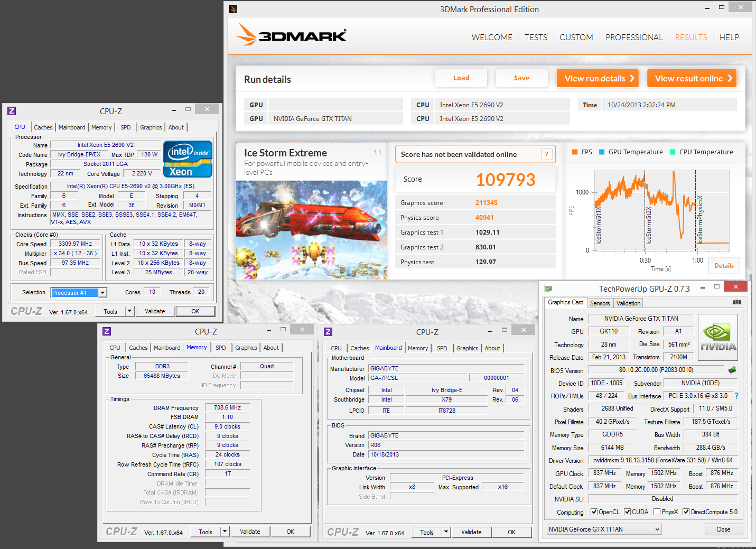
Task: Switch to Sensors tab in GPU-Z
Action: pyautogui.click(x=600, y=303)
